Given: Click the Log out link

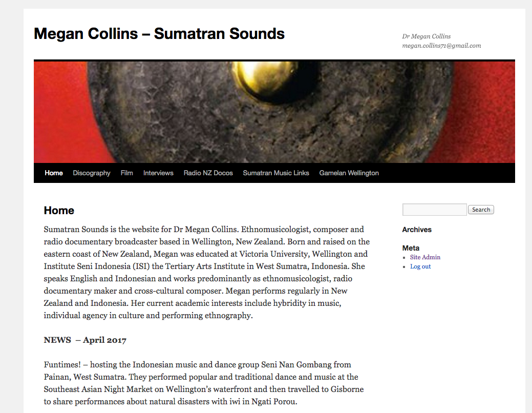Looking at the screenshot, I should tap(420, 266).
